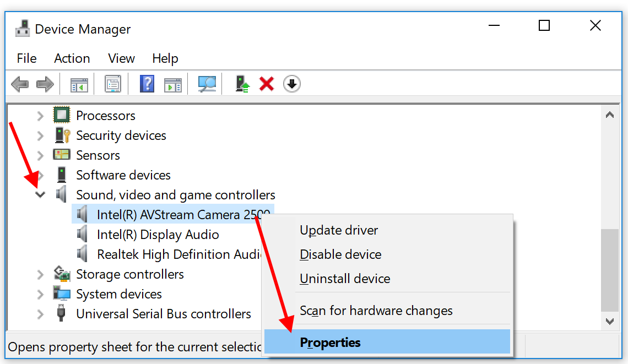Image resolution: width=628 pixels, height=364 pixels.
Task: Click the scrollbar down arrow
Action: 610,322
